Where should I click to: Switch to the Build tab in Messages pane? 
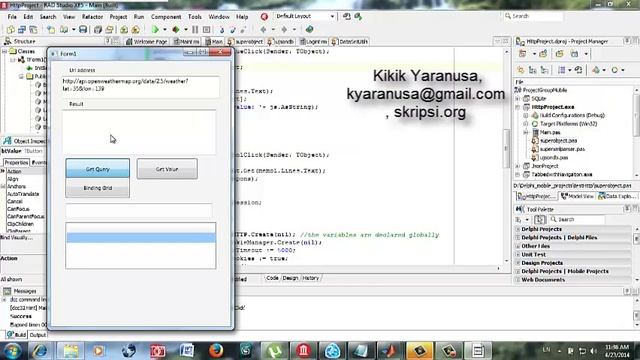[16, 335]
